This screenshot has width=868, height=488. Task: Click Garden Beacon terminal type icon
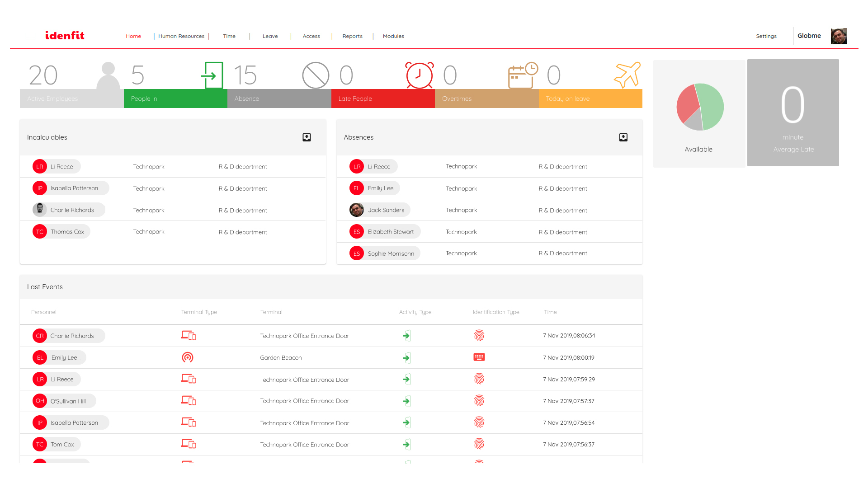click(188, 357)
